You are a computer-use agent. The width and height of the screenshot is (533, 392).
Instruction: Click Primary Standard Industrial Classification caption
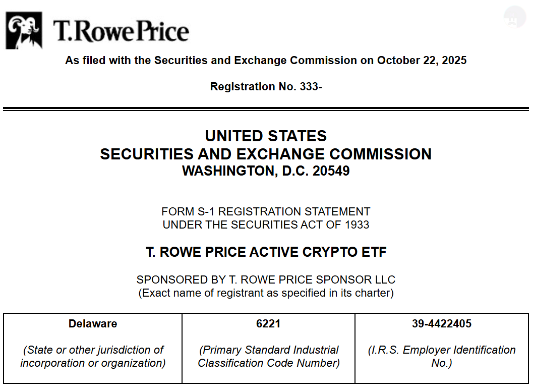[x=269, y=356]
